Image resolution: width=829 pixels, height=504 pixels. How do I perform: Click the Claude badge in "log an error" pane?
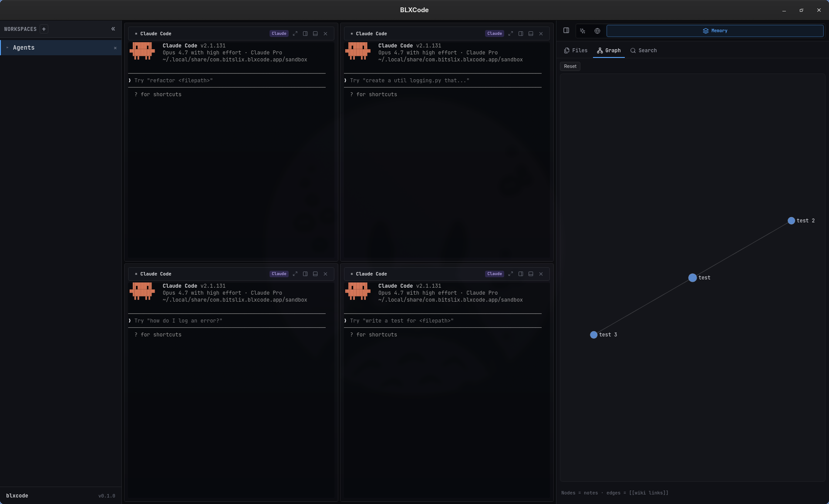[279, 274]
